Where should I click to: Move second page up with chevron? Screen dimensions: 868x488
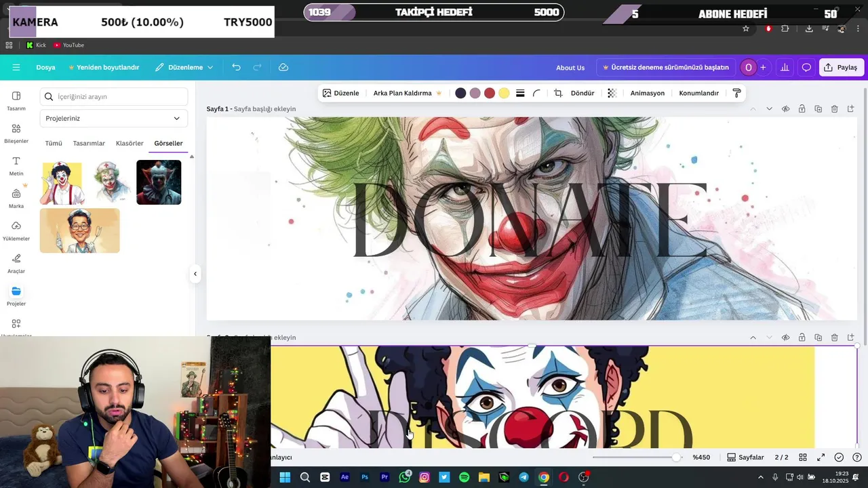[753, 338]
